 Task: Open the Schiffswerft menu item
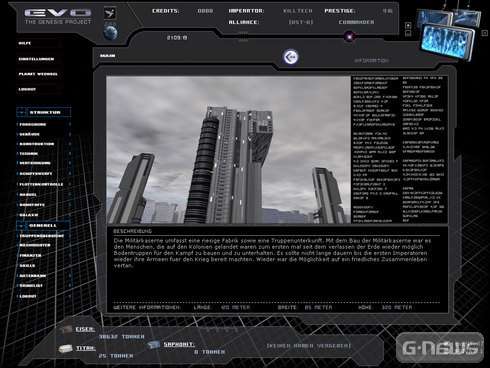coord(36,174)
